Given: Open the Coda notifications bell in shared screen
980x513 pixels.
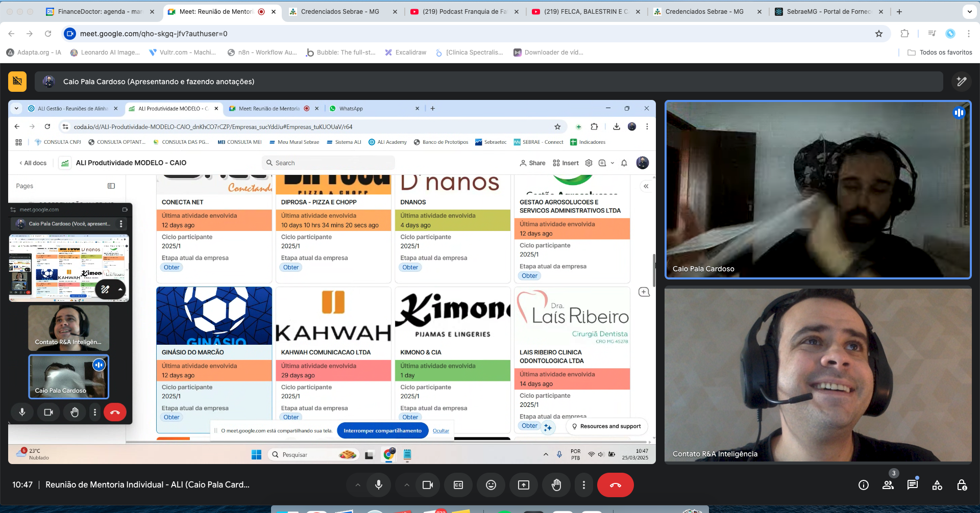Looking at the screenshot, I should tap(624, 163).
